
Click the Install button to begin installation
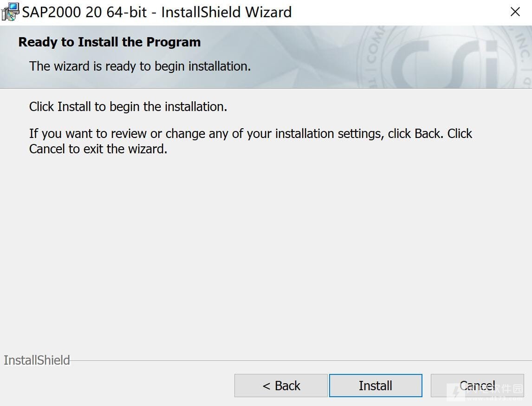[376, 386]
